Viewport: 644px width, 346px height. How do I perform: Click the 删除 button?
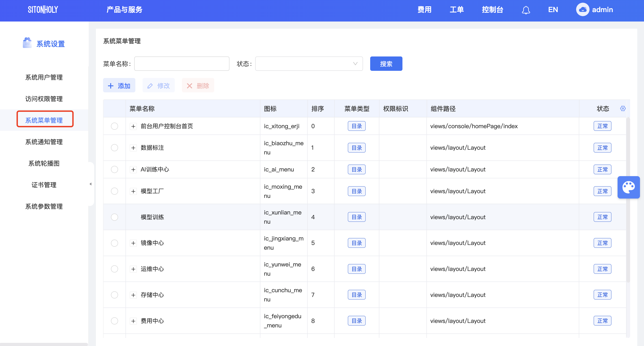click(x=198, y=86)
